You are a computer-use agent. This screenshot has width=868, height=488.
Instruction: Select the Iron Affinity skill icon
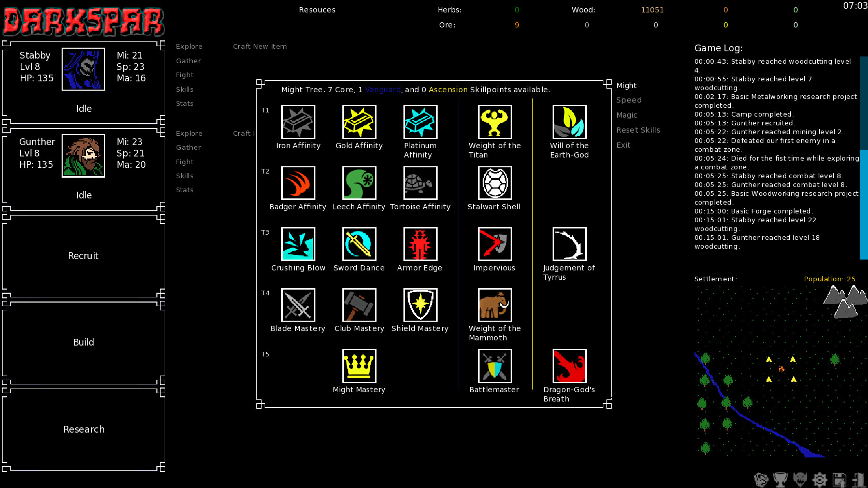(x=298, y=122)
